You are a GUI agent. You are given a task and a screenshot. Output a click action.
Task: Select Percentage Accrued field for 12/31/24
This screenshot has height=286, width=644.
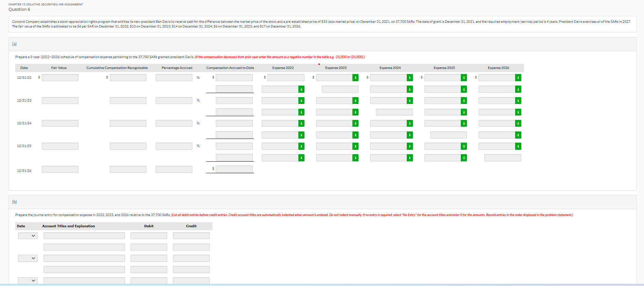174,123
